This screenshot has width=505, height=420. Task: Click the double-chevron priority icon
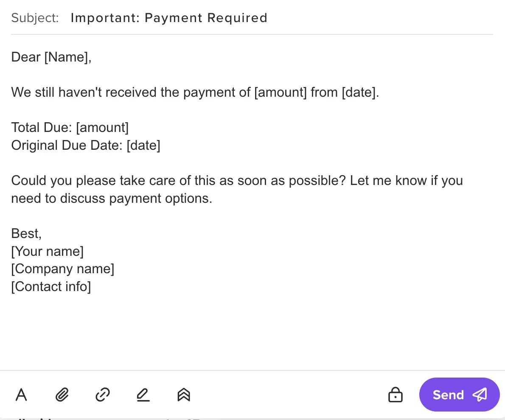point(183,395)
